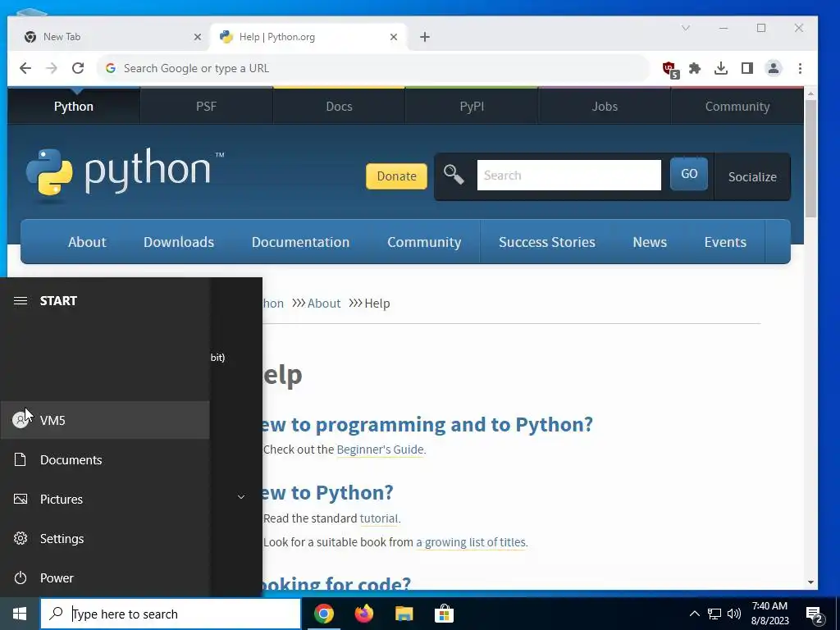This screenshot has height=630, width=840.
Task: Click the Start menu hamburger icon
Action: [21, 300]
